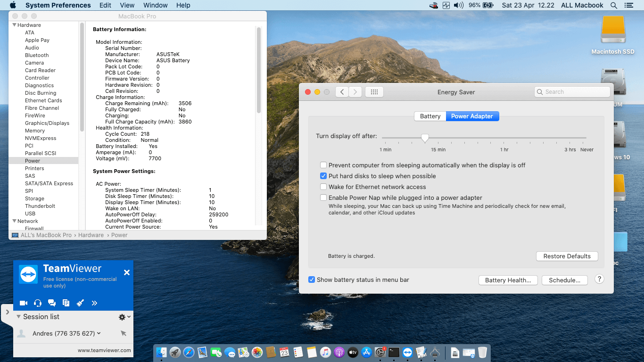
Task: Open the Schedule settings button
Action: (x=564, y=280)
